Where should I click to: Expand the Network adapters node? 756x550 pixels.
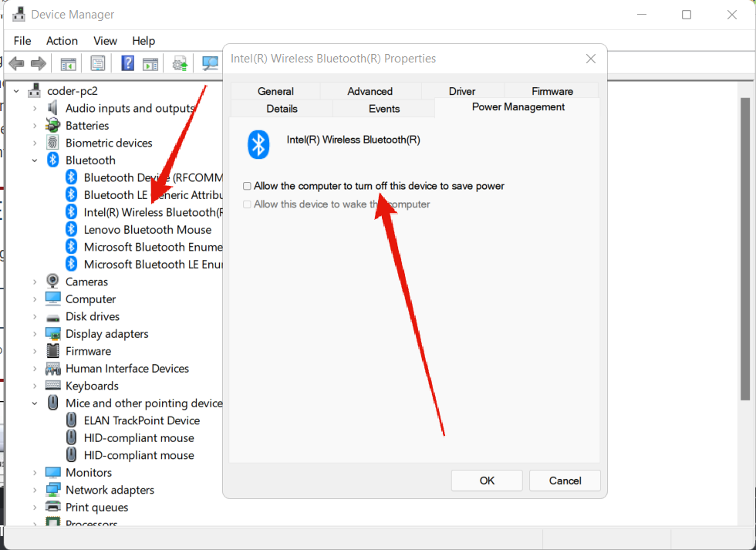[x=35, y=490]
